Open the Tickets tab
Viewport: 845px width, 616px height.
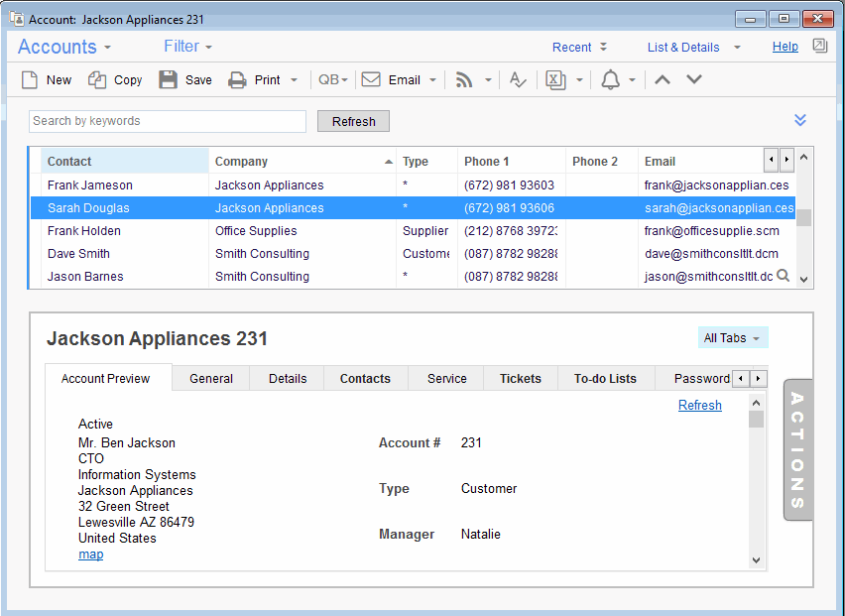pyautogui.click(x=520, y=378)
